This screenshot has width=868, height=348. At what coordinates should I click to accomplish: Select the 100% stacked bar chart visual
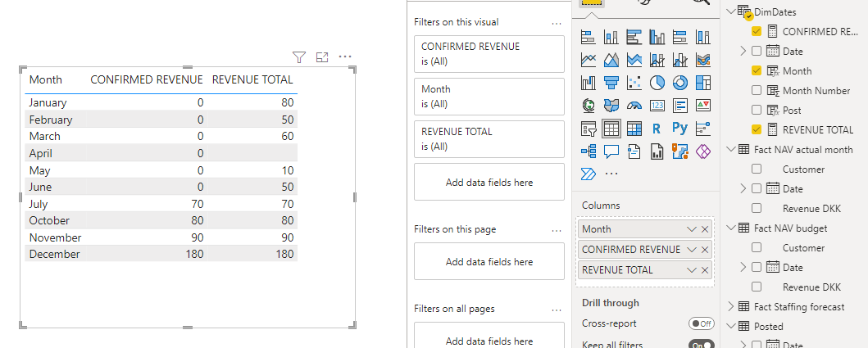679,37
